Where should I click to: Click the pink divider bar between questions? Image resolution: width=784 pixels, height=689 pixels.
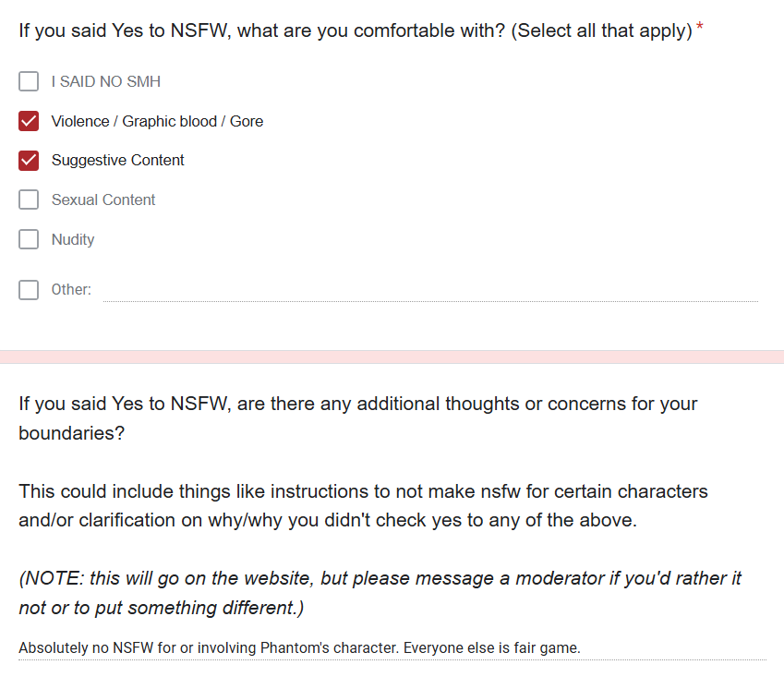tap(392, 357)
